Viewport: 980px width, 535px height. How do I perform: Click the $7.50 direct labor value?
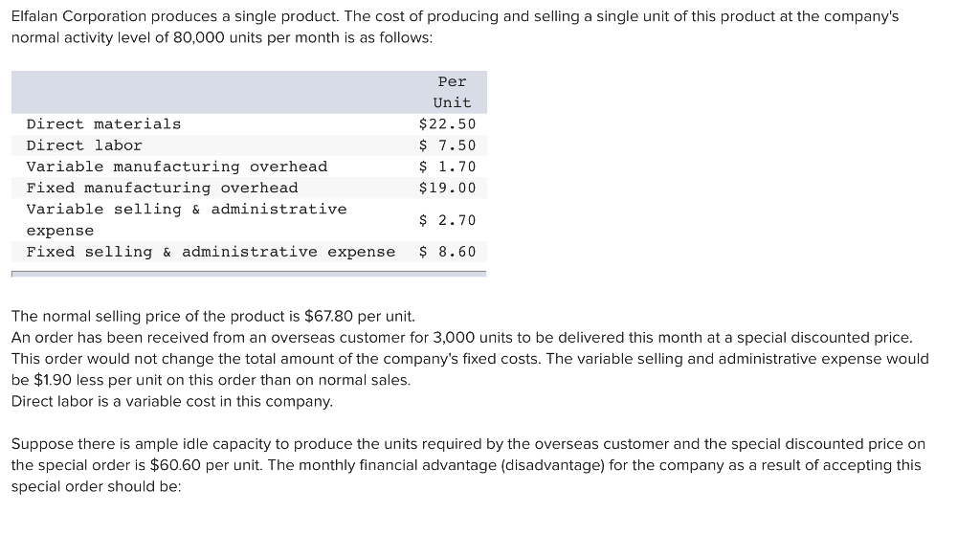447,145
